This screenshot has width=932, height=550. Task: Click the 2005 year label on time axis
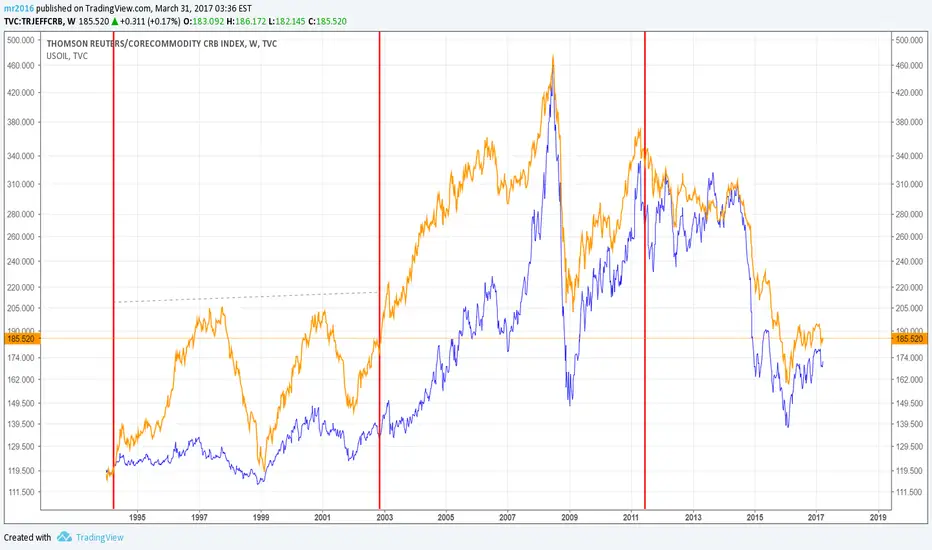click(x=446, y=517)
